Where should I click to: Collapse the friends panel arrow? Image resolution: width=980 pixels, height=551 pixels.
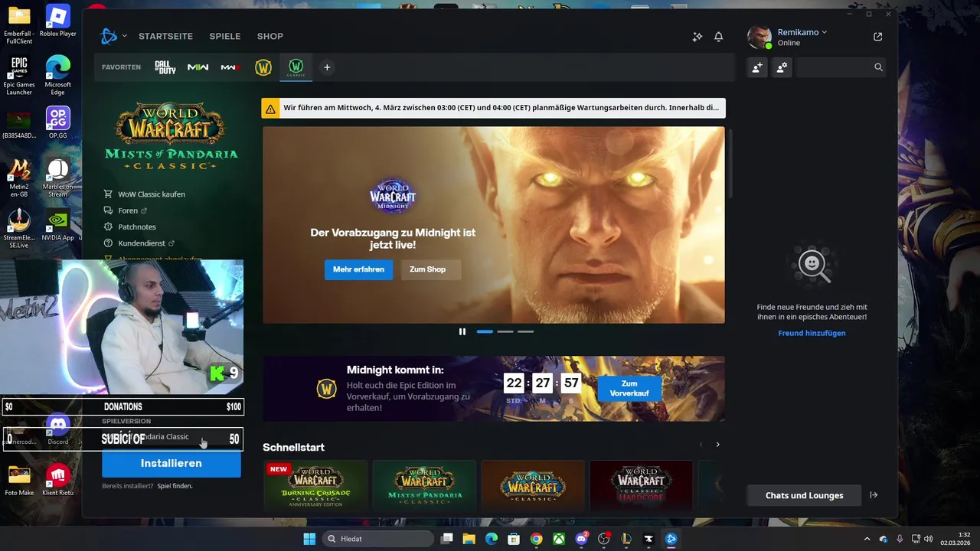tap(874, 495)
